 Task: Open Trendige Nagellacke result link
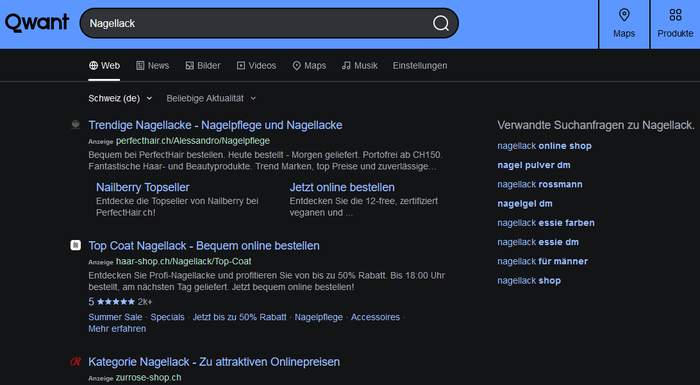[215, 125]
